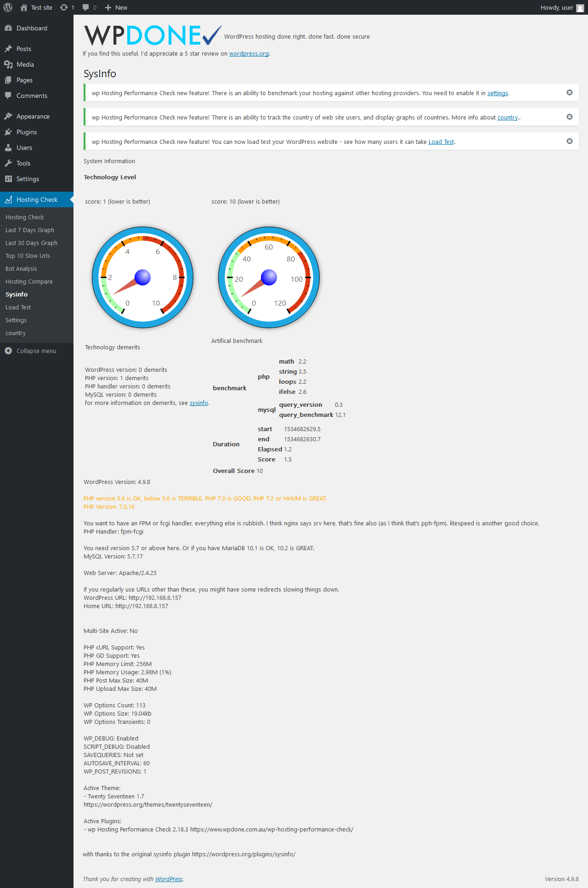
Task: Click the Appearance paintbrush icon
Action: 8,116
